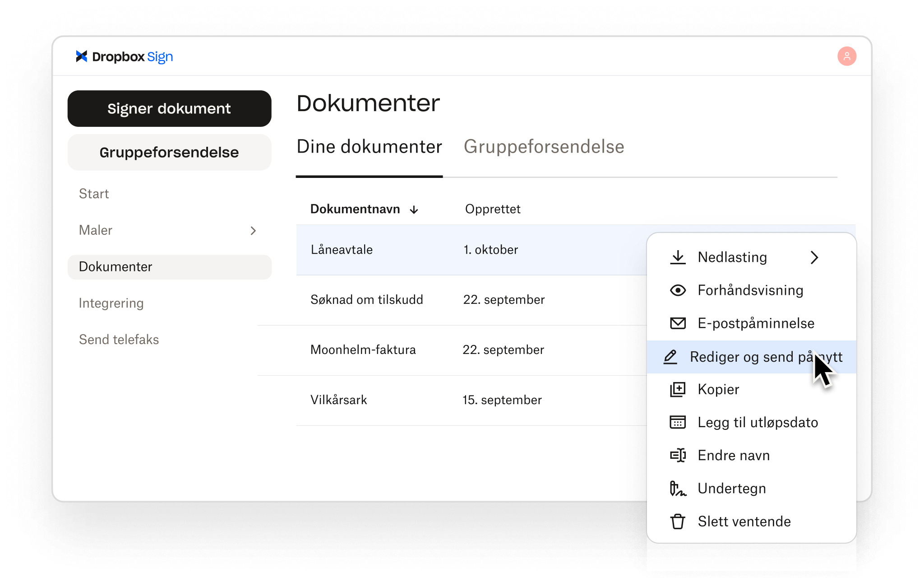Image resolution: width=924 pixels, height=578 pixels.
Task: Click the Opprettet column header
Action: pyautogui.click(x=493, y=209)
